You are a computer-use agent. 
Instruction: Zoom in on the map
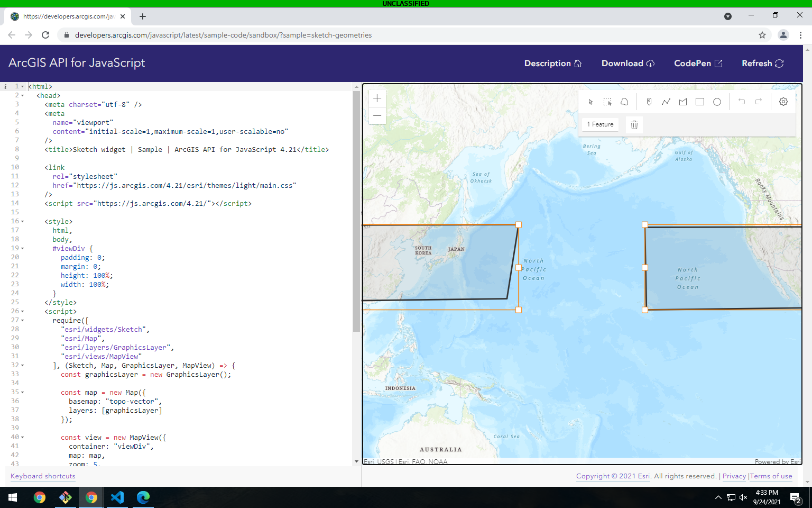(377, 98)
